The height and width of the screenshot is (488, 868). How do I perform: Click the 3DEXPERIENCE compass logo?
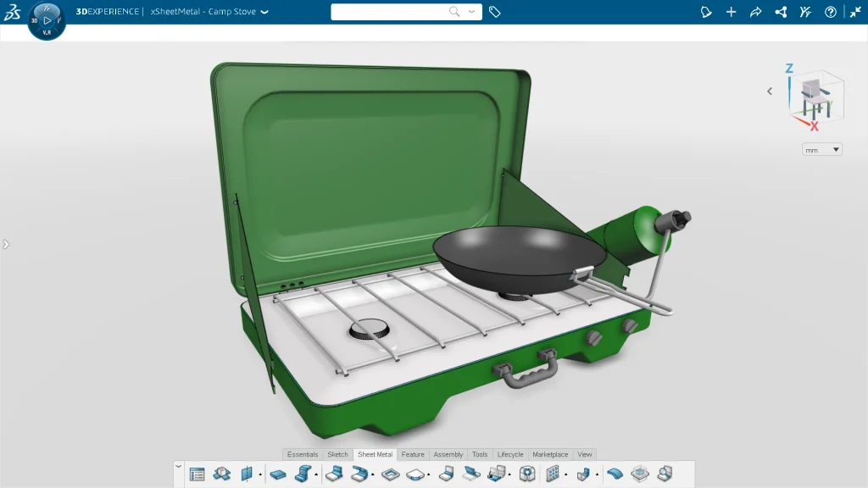(47, 17)
